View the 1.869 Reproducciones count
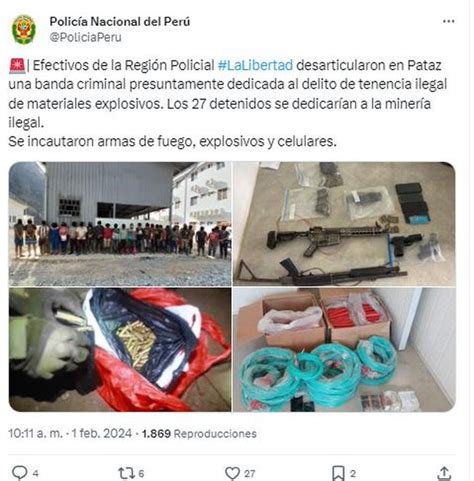The height and width of the screenshot is (481, 474). click(199, 433)
